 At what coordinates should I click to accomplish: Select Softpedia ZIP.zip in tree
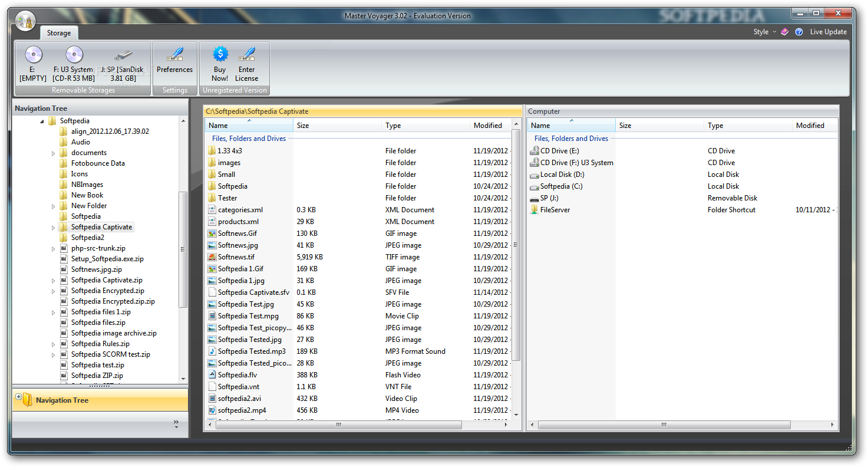97,376
